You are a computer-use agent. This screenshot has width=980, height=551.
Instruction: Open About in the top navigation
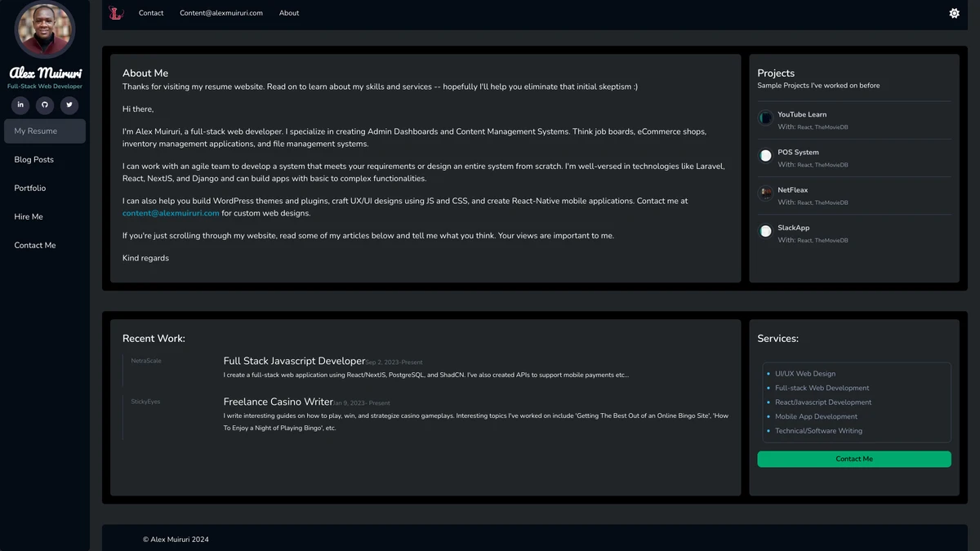pos(289,13)
